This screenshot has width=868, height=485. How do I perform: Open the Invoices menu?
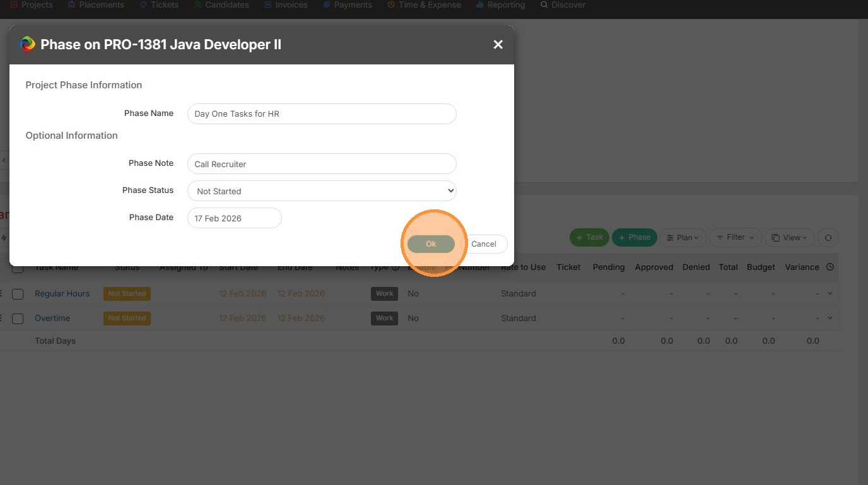pos(286,5)
